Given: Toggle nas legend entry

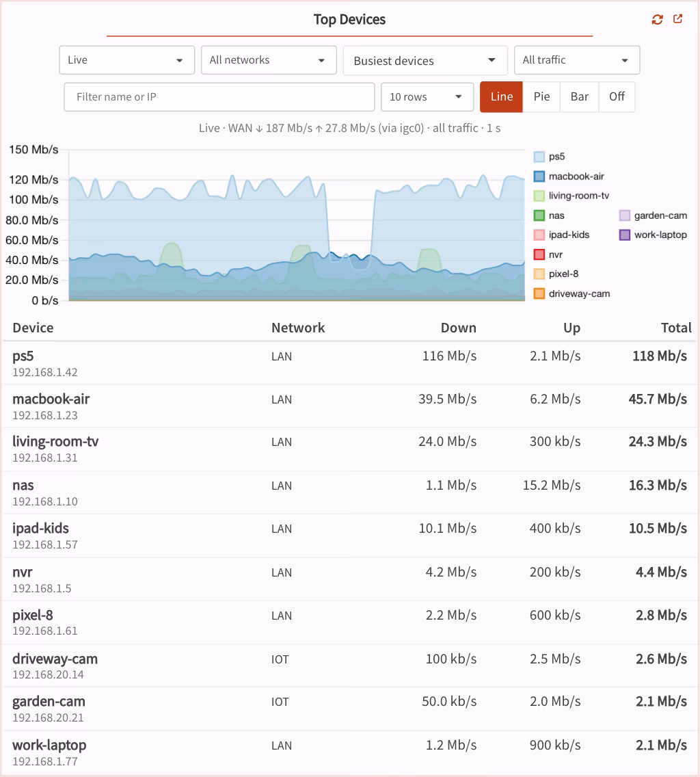Looking at the screenshot, I should tap(550, 215).
